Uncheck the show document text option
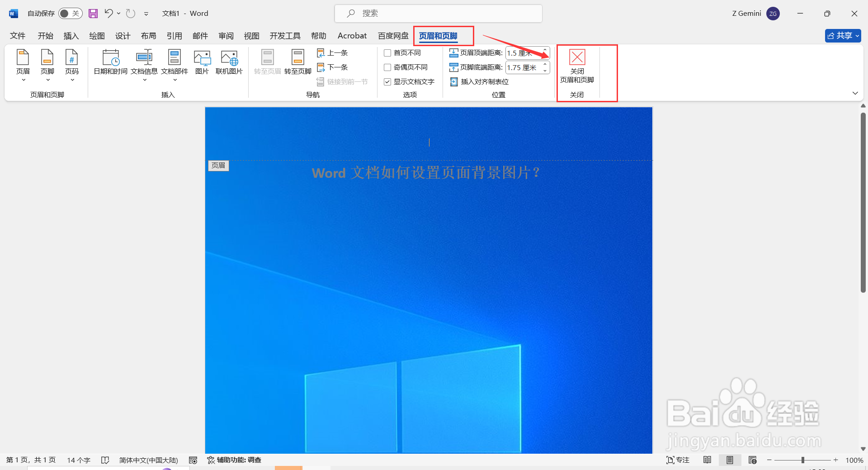The image size is (868, 470). [x=387, y=82]
